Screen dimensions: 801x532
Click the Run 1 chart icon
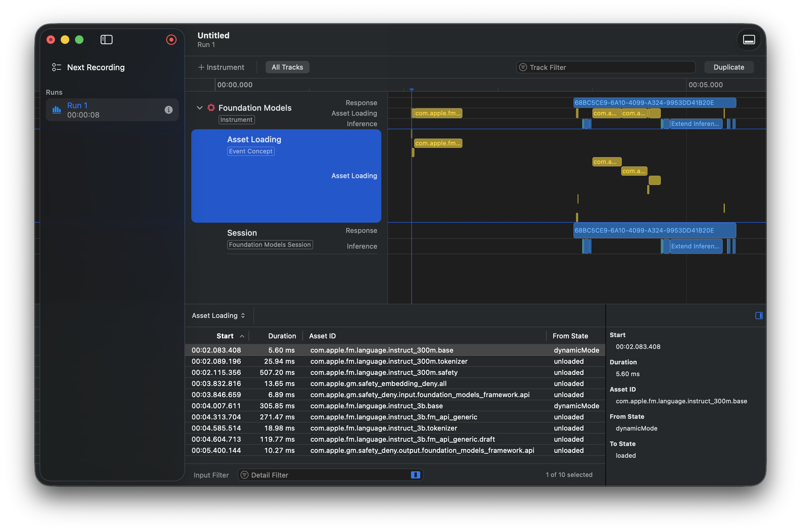tap(57, 109)
